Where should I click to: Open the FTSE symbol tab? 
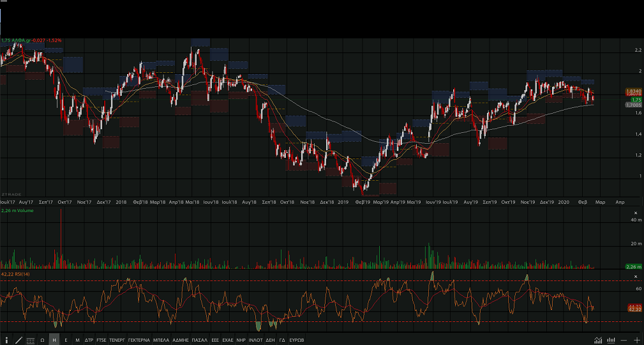101,341
